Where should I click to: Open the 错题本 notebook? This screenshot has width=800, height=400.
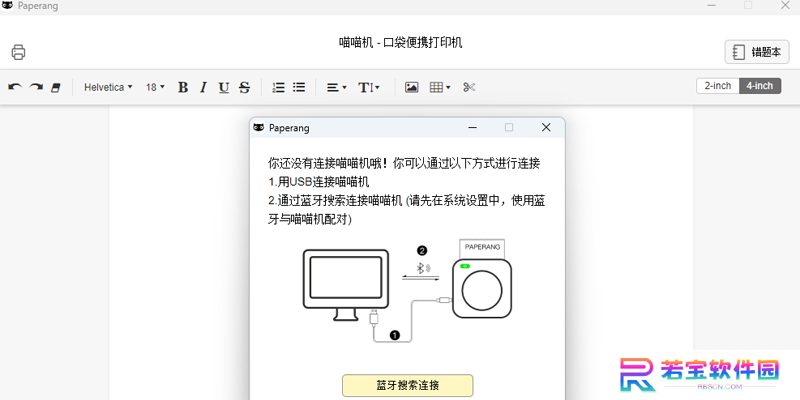pos(757,52)
